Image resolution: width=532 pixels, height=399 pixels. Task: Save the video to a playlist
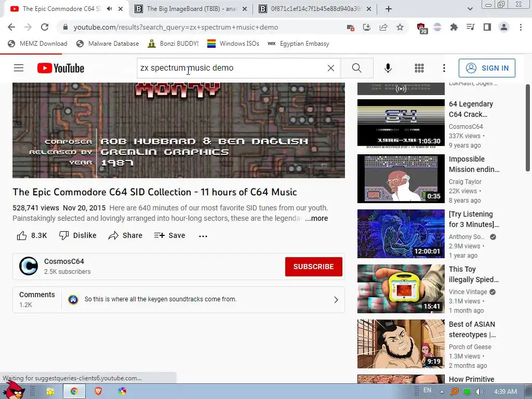pyautogui.click(x=169, y=235)
